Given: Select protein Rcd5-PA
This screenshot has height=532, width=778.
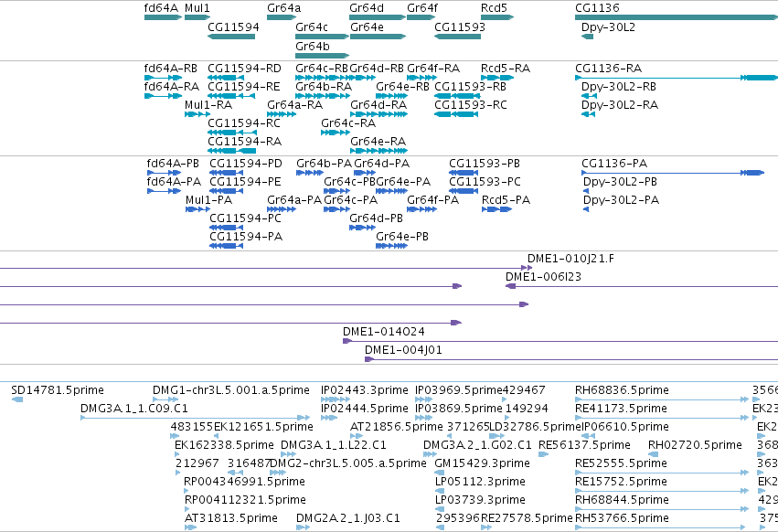Looking at the screenshot, I should click(x=496, y=209).
